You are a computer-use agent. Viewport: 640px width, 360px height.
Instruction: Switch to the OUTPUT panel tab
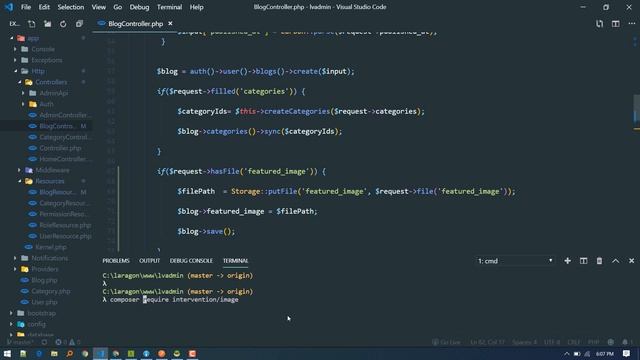(x=149, y=261)
